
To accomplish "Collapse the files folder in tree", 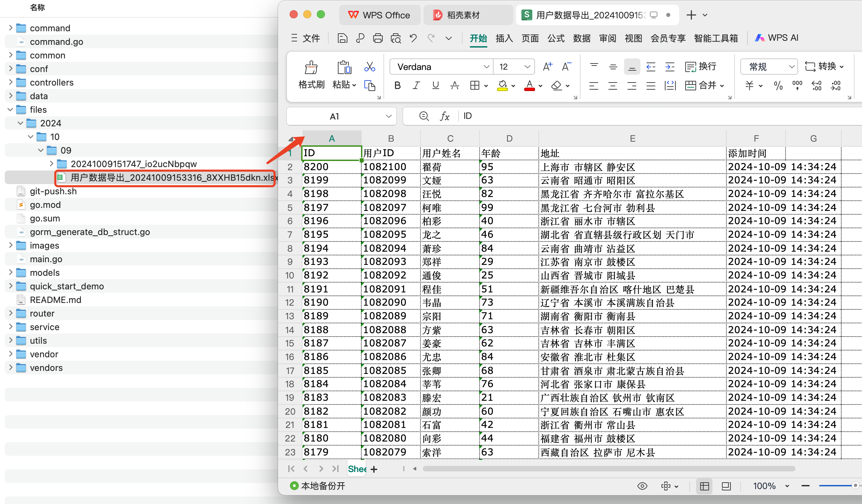I will pos(10,110).
